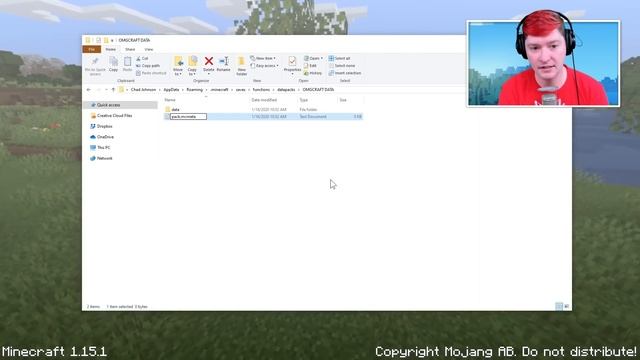Open the File tab in ribbon

click(x=91, y=49)
